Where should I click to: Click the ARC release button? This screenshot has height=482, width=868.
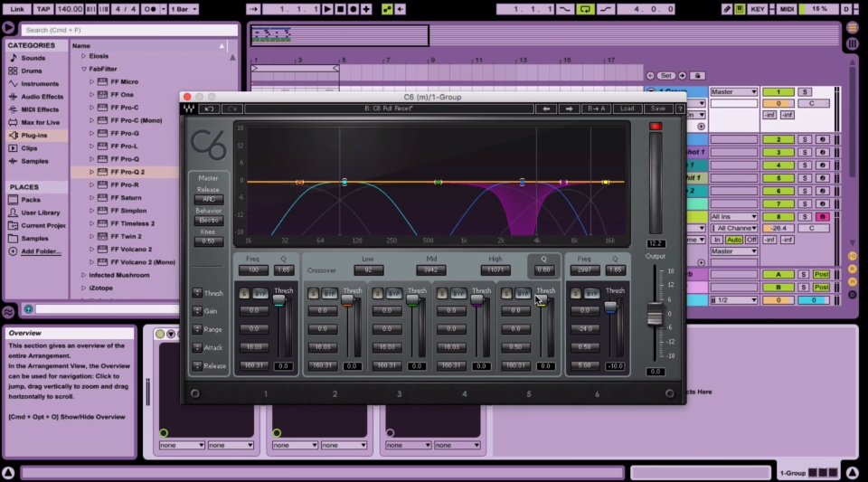[x=209, y=199]
